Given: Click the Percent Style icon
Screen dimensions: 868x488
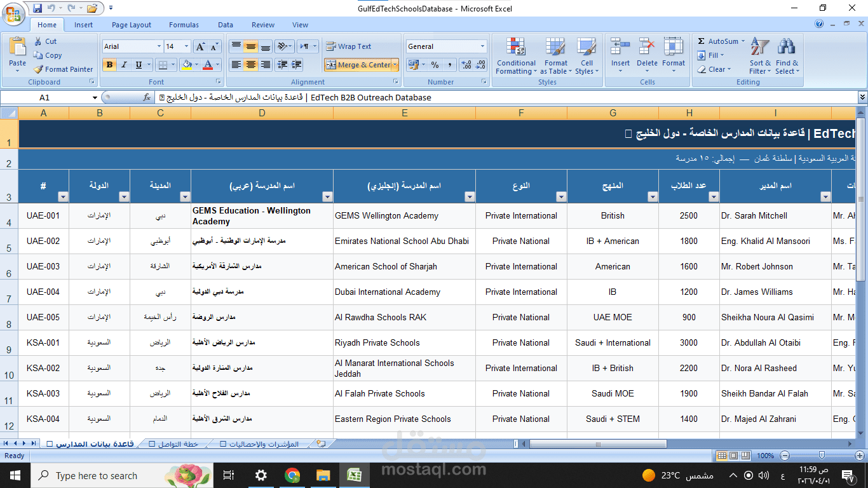Looking at the screenshot, I should click(435, 65).
